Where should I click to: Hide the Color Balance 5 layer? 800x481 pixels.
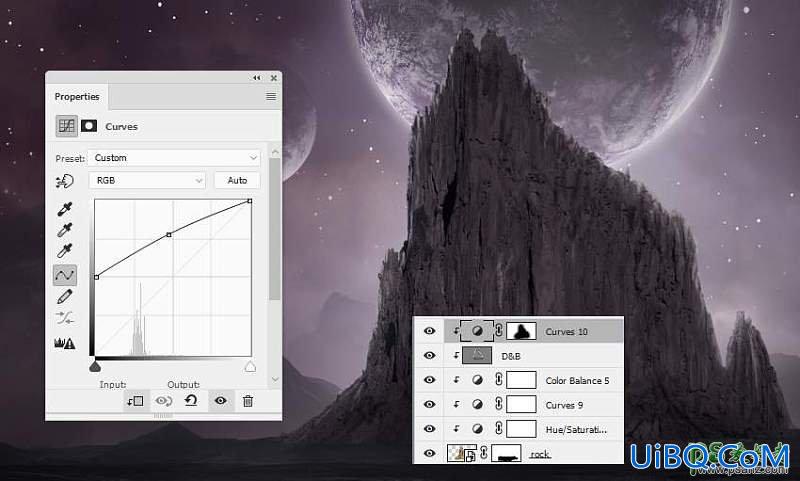pyautogui.click(x=430, y=380)
